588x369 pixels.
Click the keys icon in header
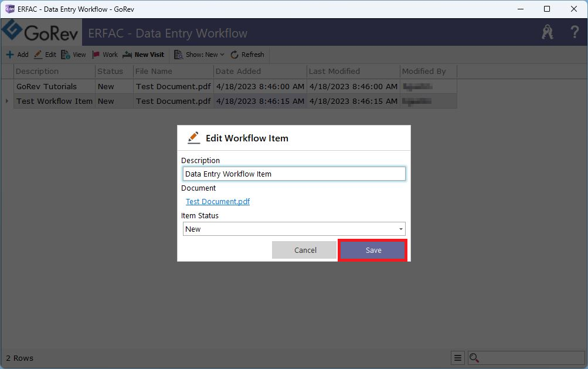tap(548, 32)
